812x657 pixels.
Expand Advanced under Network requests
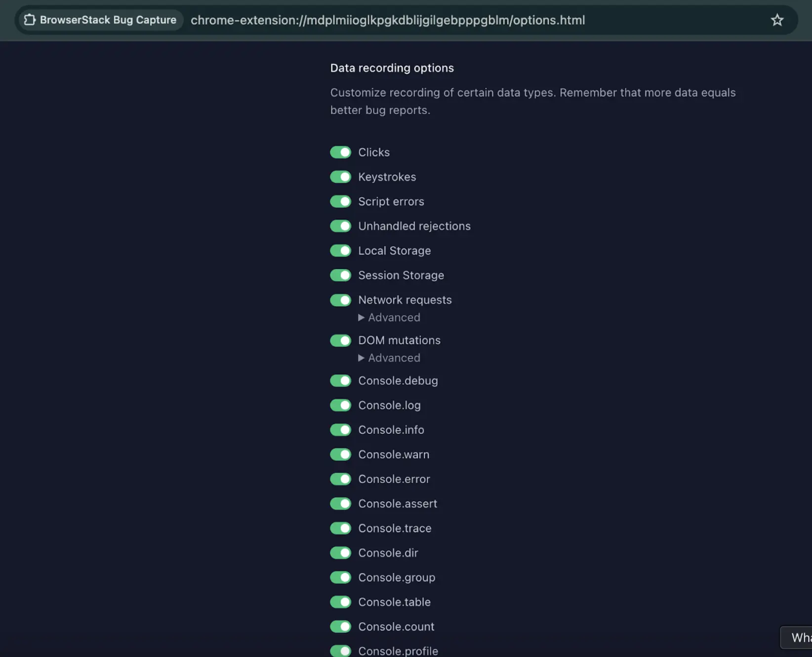click(x=389, y=318)
